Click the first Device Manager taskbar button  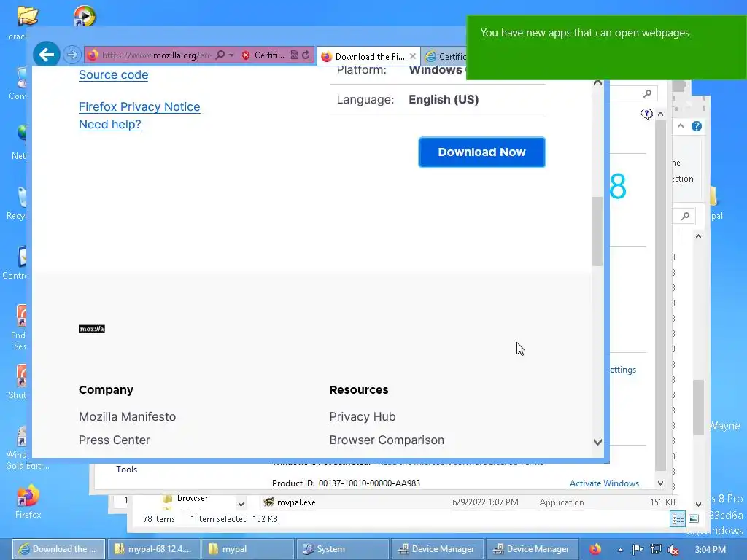[438, 549]
